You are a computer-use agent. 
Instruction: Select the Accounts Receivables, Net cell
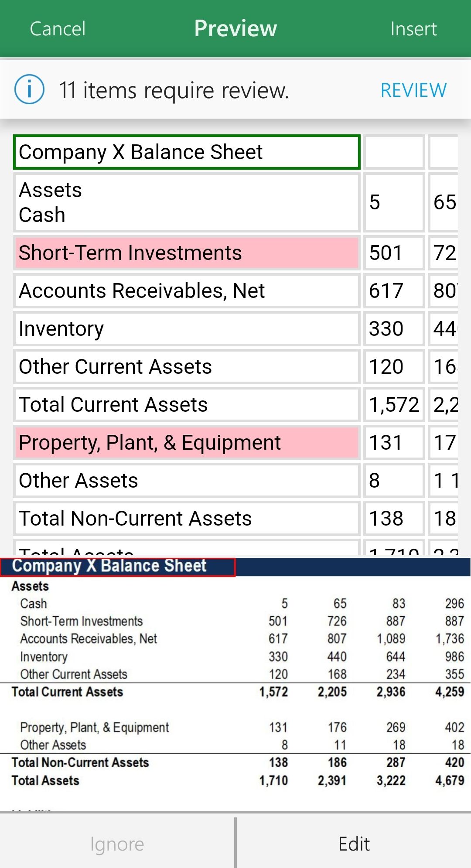186,290
